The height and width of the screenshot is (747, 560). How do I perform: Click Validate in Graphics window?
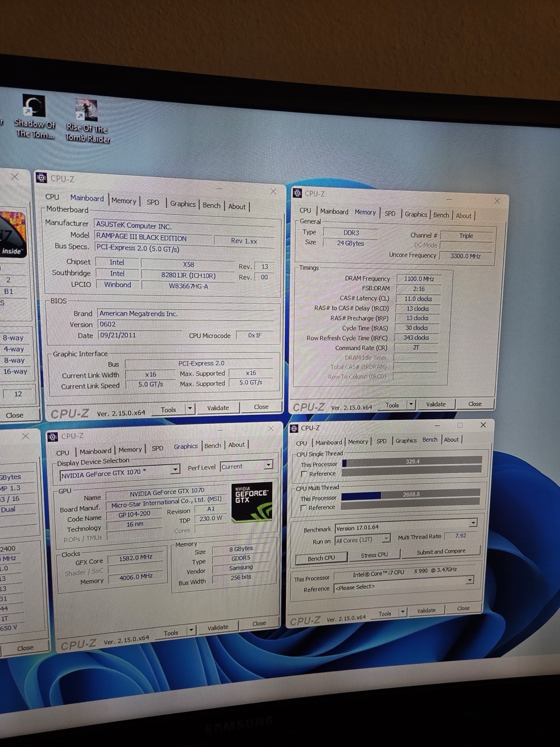tap(218, 627)
